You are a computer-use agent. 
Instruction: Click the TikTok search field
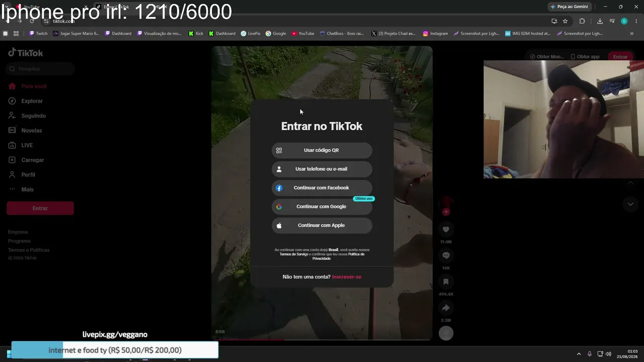(x=40, y=69)
